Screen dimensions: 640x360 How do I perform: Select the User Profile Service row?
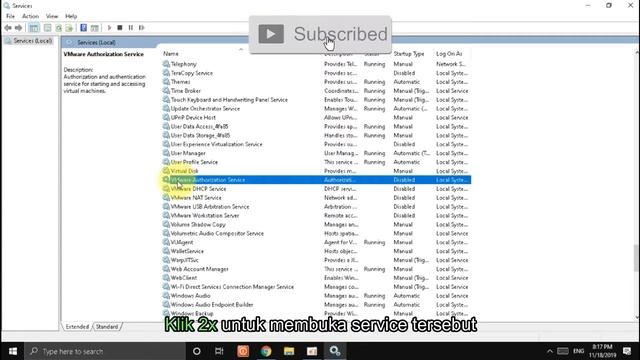tap(316, 162)
